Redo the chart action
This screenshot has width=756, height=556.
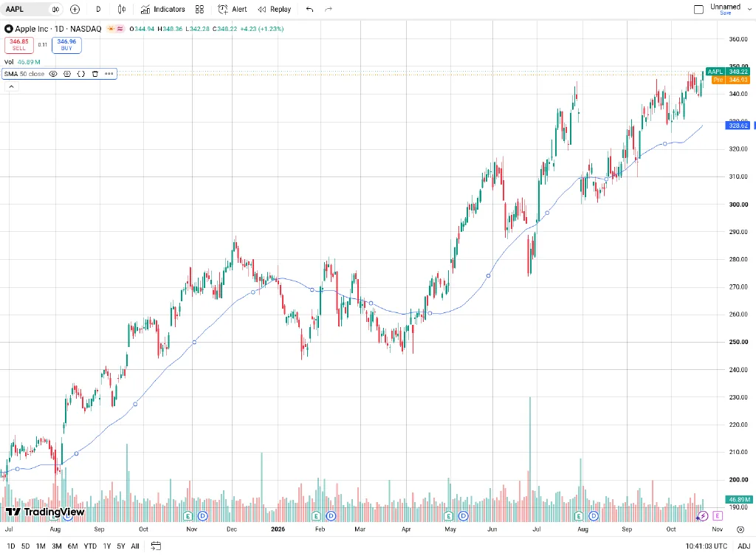(x=329, y=9)
